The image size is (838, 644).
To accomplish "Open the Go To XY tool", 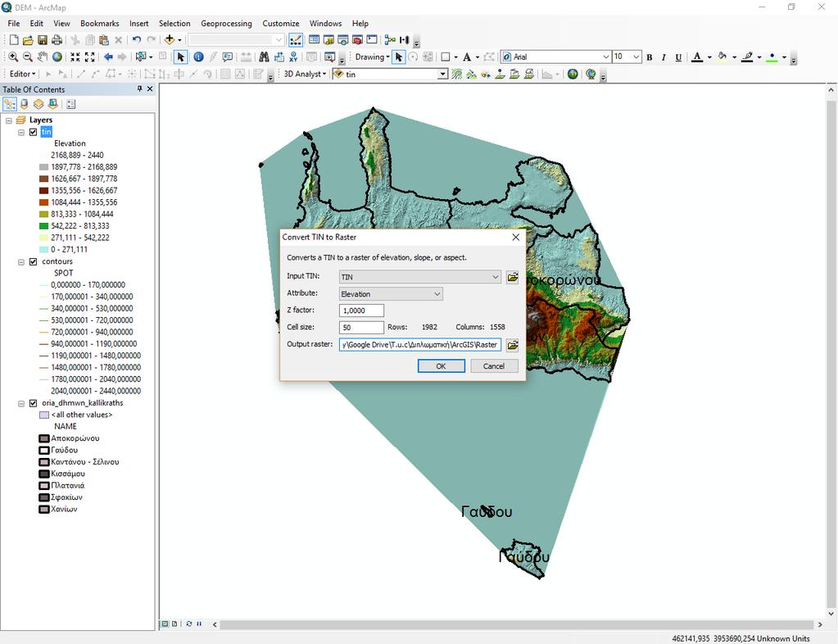I will pyautogui.click(x=293, y=57).
